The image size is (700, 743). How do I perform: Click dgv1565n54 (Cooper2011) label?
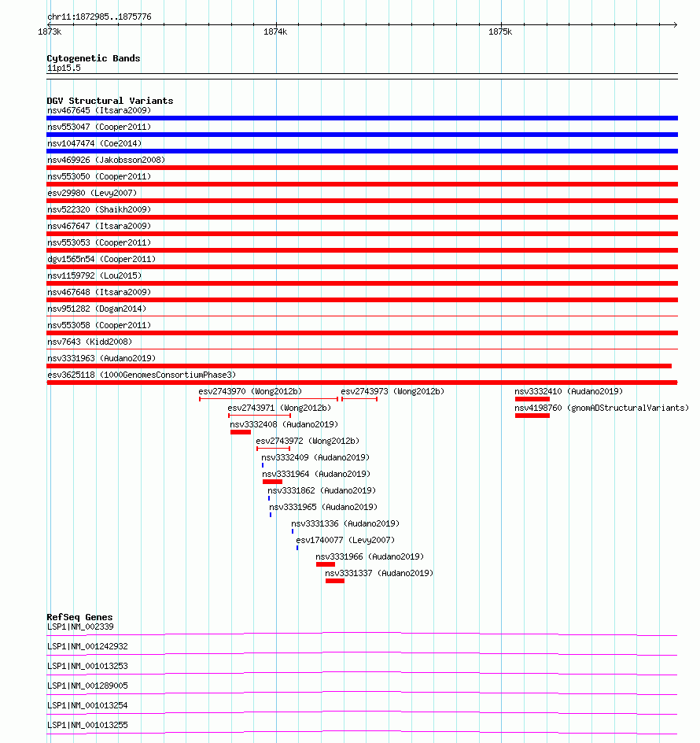[101, 259]
